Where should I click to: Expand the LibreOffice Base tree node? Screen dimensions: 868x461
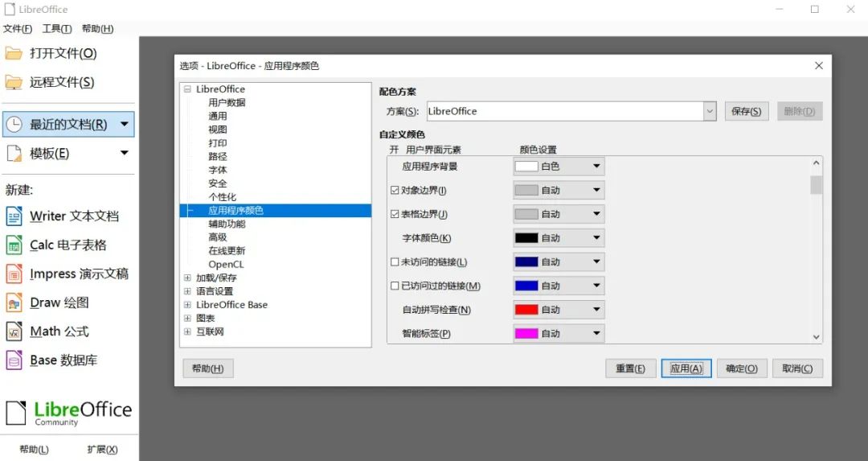tap(187, 305)
